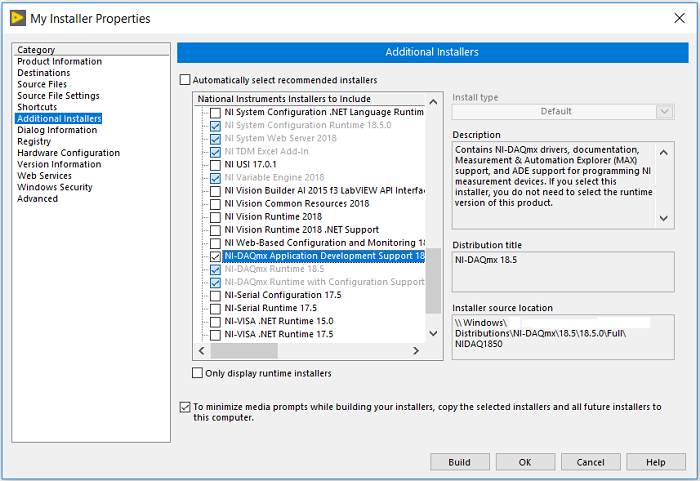Close the My Installer Properties dialog

680,18
